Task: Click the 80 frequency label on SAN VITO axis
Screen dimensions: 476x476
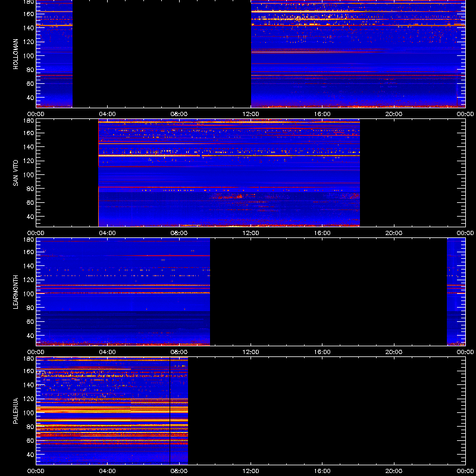Action: pos(31,189)
